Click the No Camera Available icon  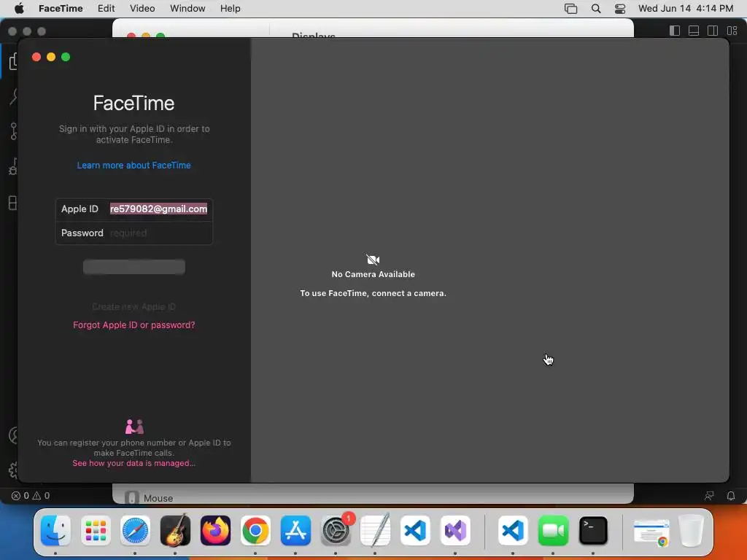pyautogui.click(x=373, y=260)
